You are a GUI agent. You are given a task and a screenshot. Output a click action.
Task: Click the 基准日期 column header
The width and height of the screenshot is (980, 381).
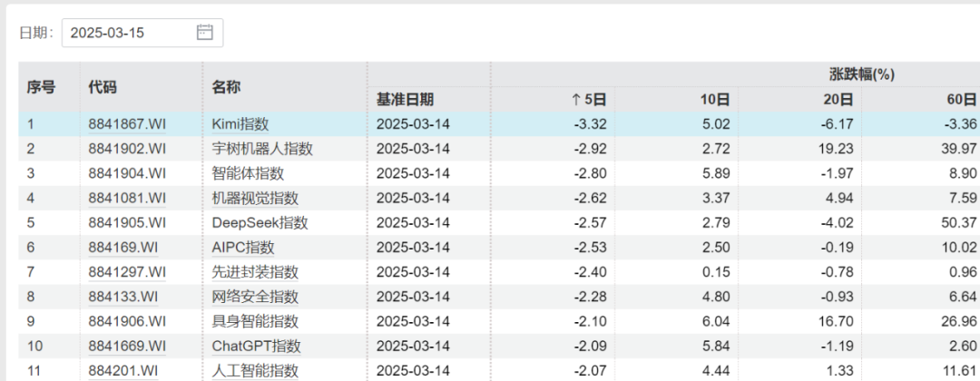tap(405, 99)
